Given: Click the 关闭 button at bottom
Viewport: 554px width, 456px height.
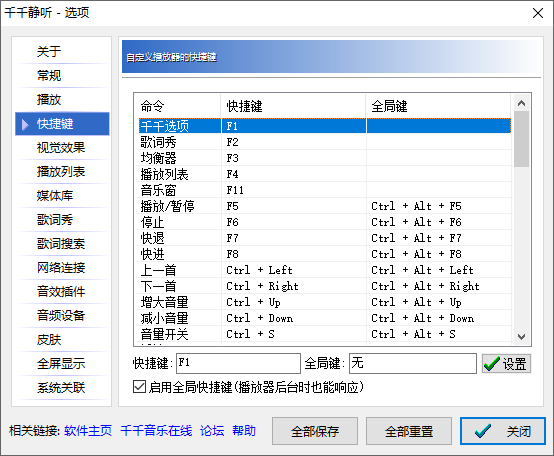Looking at the screenshot, I should point(503,431).
